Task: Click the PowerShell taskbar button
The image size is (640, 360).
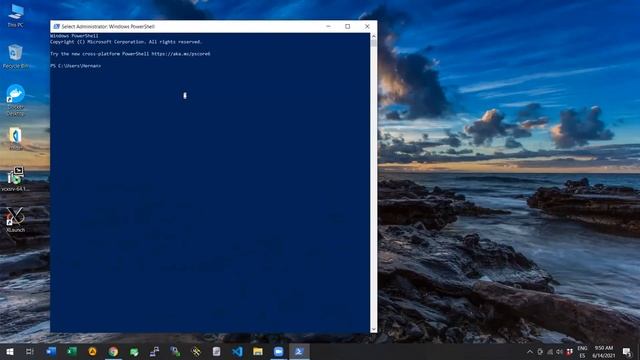Action: pyautogui.click(x=299, y=351)
